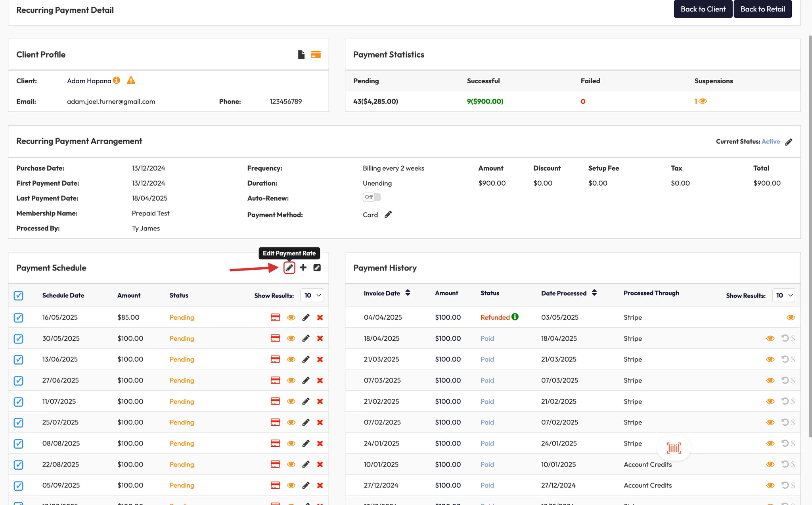Open Payment Schedule Show Results dropdown
Image resolution: width=812 pixels, height=505 pixels.
pos(312,296)
